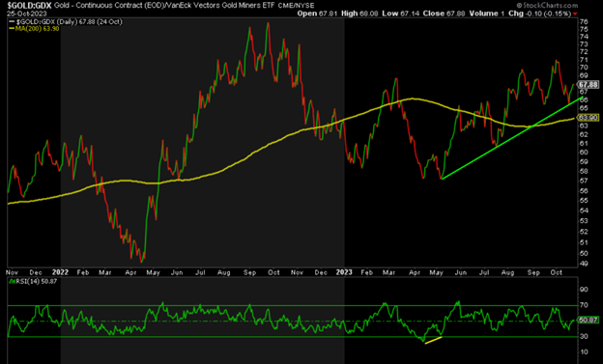The height and width of the screenshot is (364, 603).
Task: Click the Low 67.14 value
Action: click(x=400, y=14)
